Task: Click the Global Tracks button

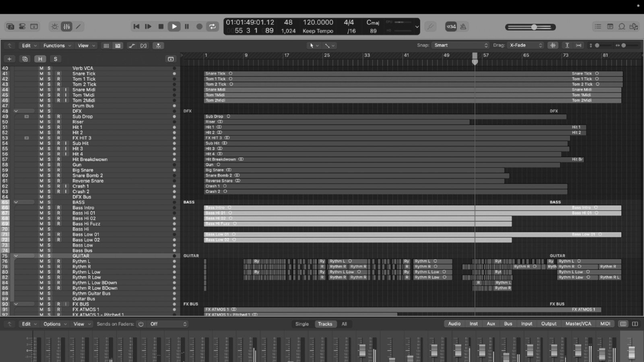Action: pos(171,59)
